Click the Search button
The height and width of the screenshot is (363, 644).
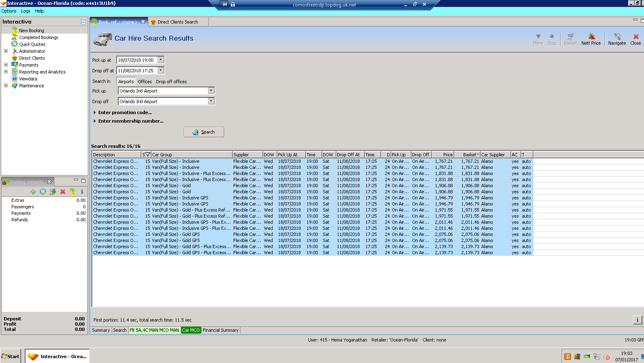[x=204, y=132]
